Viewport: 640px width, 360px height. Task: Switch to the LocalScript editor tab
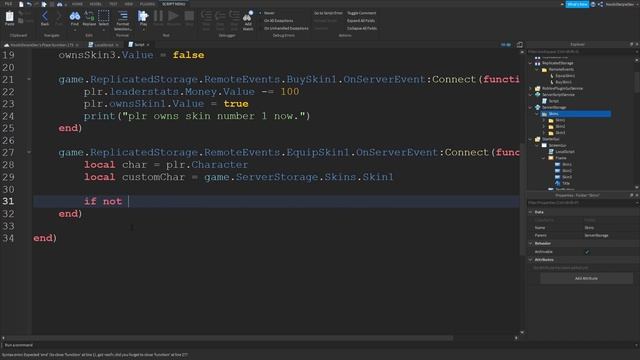[103, 44]
